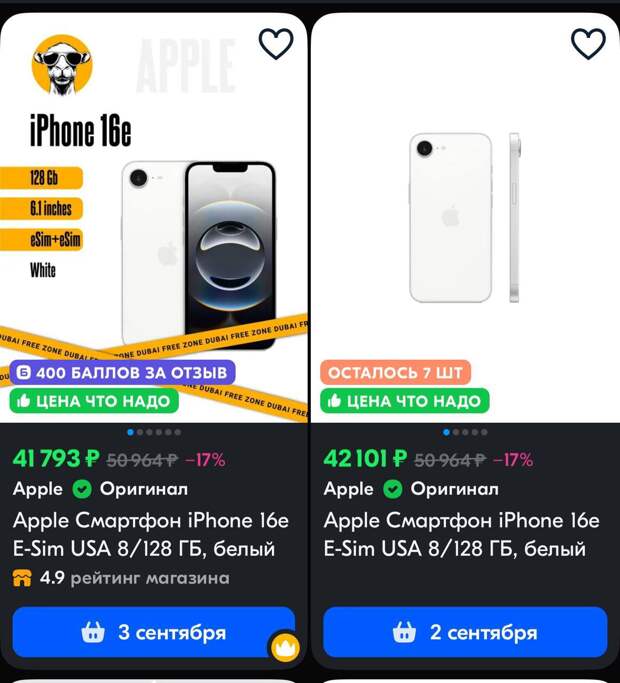The image size is (620, 683).
Task: Add to cart with delivery 2 сентября
Action: [x=465, y=632]
